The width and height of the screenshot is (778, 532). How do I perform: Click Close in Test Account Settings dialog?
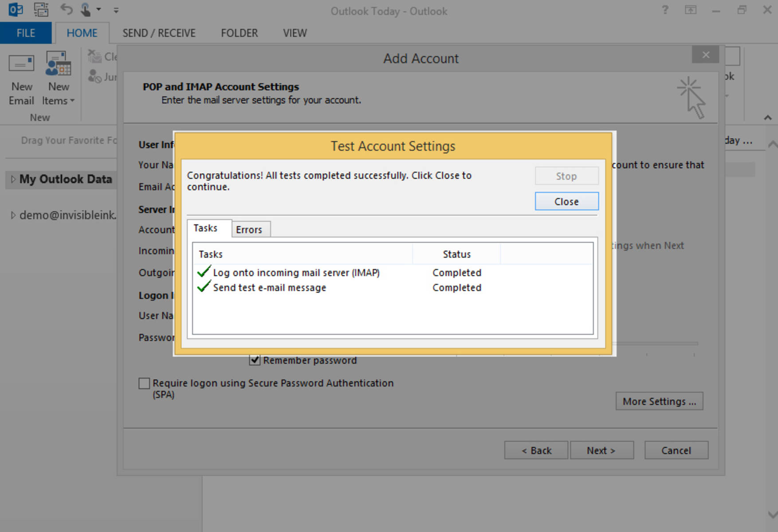(566, 201)
